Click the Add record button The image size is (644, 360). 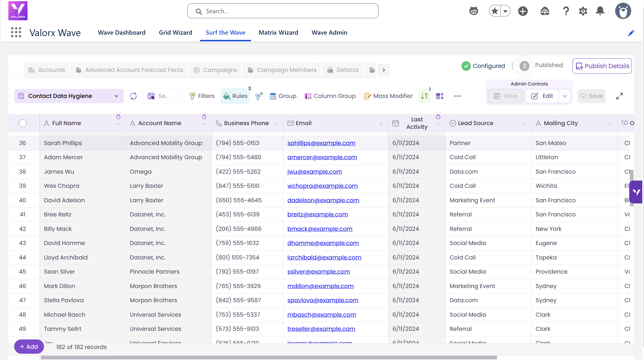pyautogui.click(x=29, y=347)
